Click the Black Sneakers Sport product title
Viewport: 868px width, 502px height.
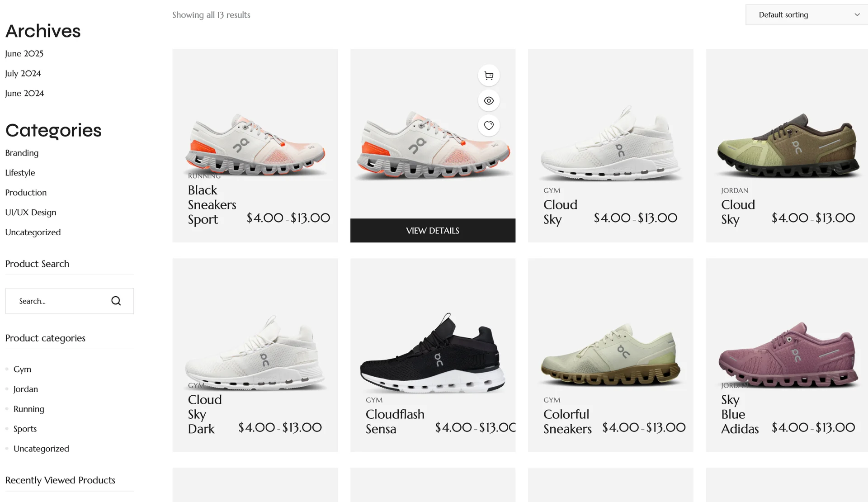click(212, 205)
